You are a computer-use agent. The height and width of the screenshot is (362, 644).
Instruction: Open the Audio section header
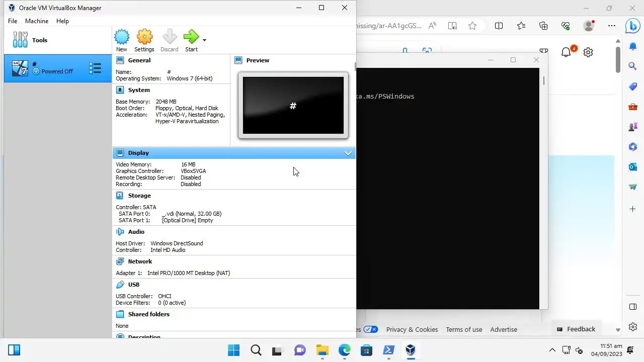136,232
